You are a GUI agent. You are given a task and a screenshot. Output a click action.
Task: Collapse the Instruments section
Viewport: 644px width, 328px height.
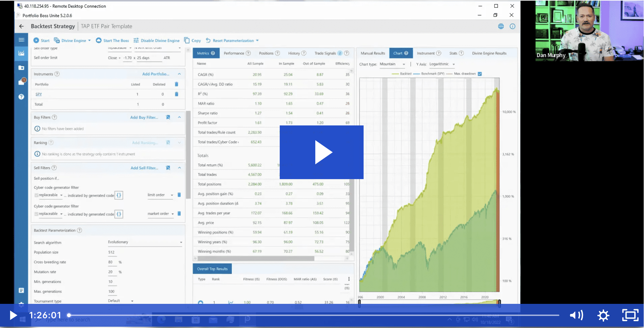pyautogui.click(x=179, y=74)
